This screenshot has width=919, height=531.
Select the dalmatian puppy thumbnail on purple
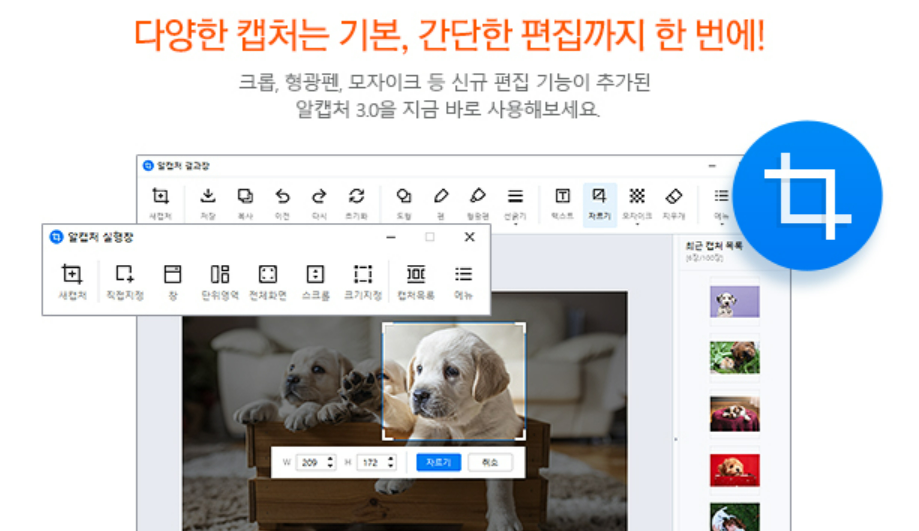click(734, 302)
